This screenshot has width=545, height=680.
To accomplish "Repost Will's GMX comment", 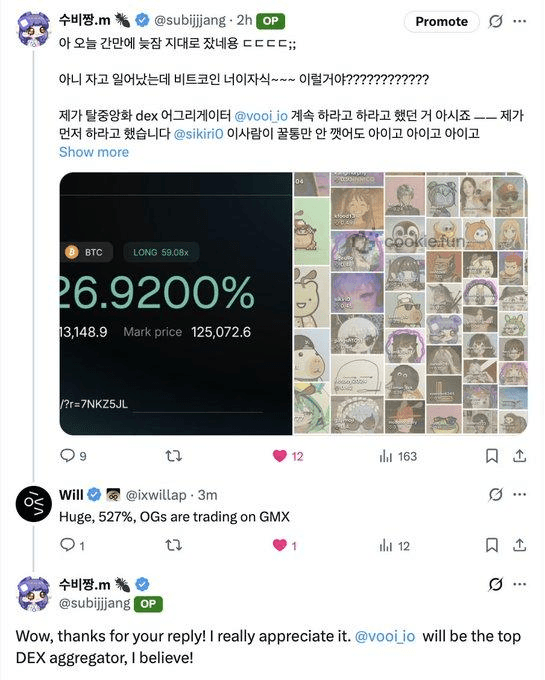I will [x=173, y=545].
